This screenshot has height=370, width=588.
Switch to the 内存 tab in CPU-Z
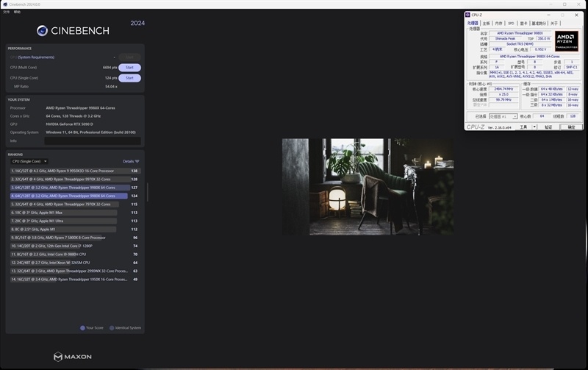[498, 24]
